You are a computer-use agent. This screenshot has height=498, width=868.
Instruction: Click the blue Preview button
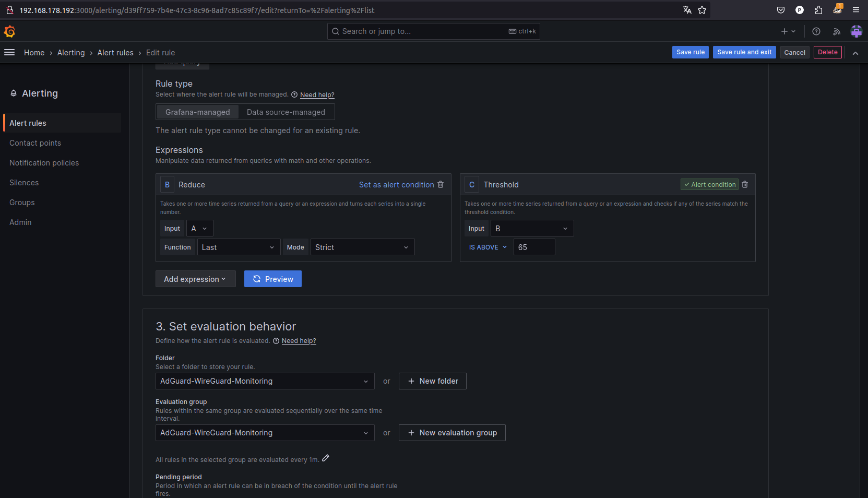point(272,279)
